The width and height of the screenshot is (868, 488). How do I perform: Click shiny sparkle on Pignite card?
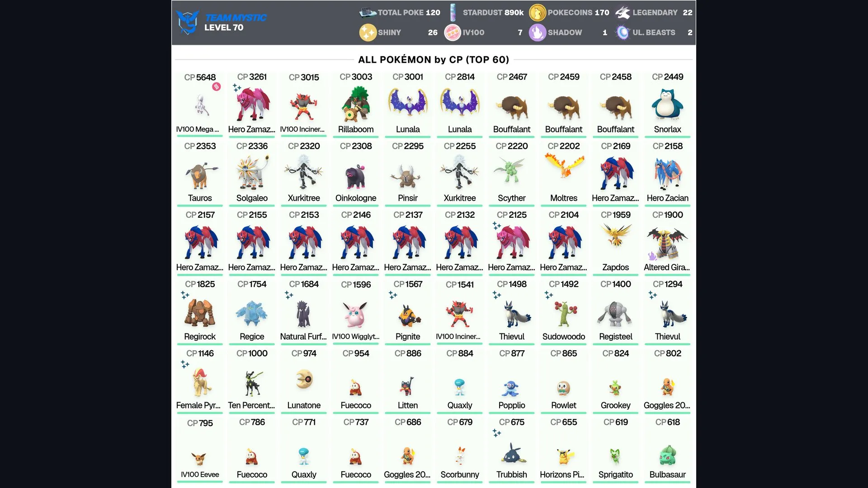click(393, 295)
